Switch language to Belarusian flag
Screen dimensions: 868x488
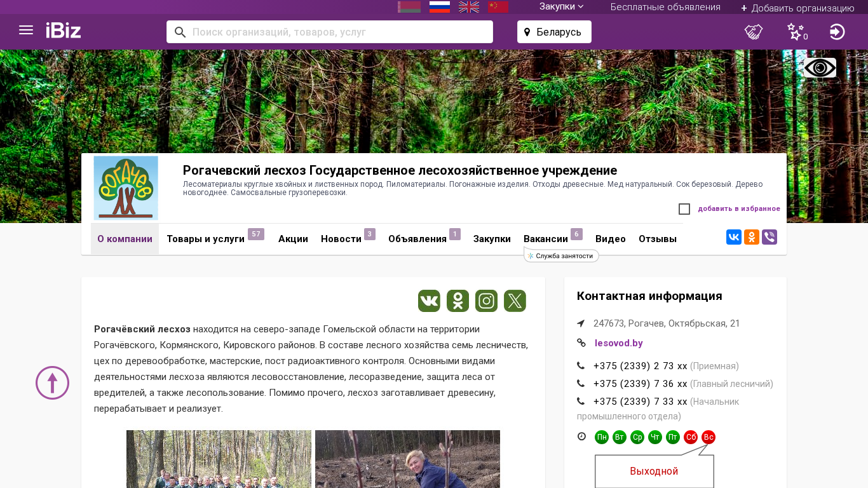tap(409, 7)
